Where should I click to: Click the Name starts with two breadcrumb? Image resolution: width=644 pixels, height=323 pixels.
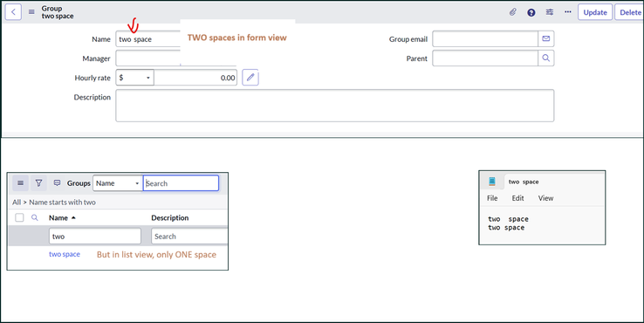63,203
